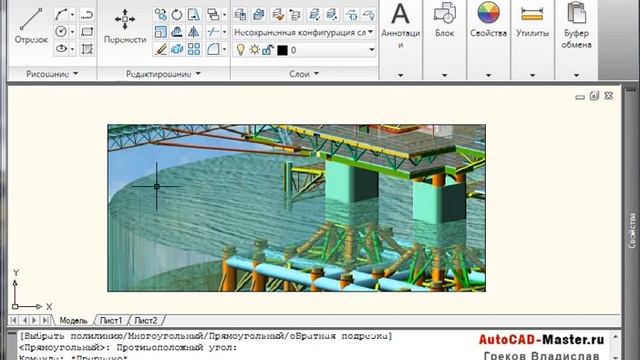Click the Mirror tool
This screenshot has width=640, height=360.
pyautogui.click(x=193, y=32)
